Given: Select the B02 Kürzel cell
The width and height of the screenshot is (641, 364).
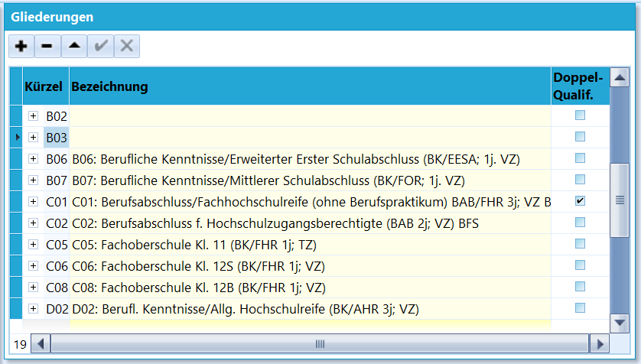Looking at the screenshot, I should (x=57, y=116).
